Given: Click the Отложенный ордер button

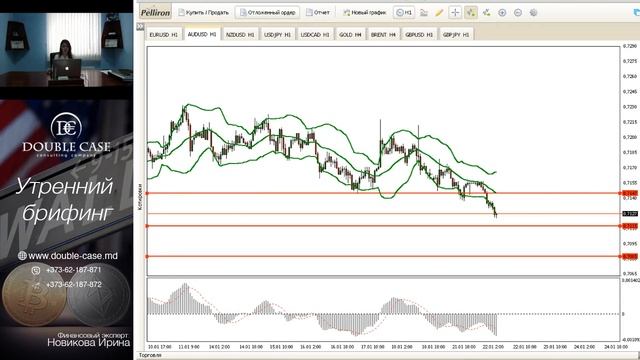Looking at the screenshot, I should (267, 13).
